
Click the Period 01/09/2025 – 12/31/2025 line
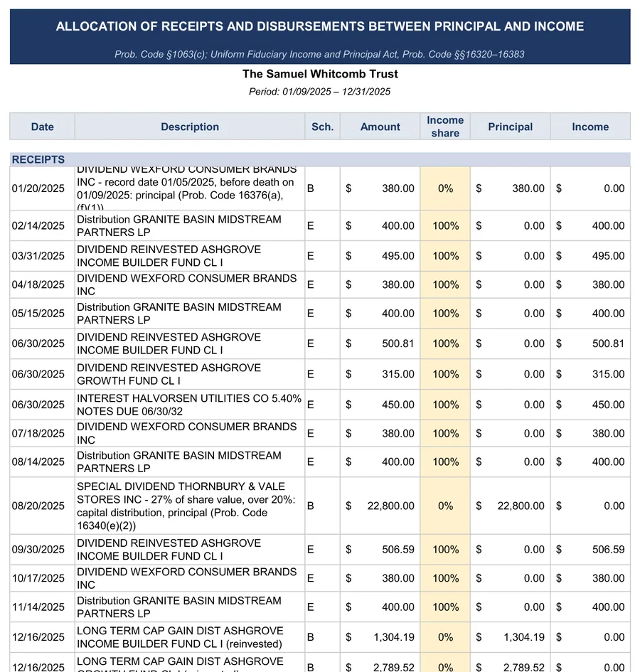point(320,92)
